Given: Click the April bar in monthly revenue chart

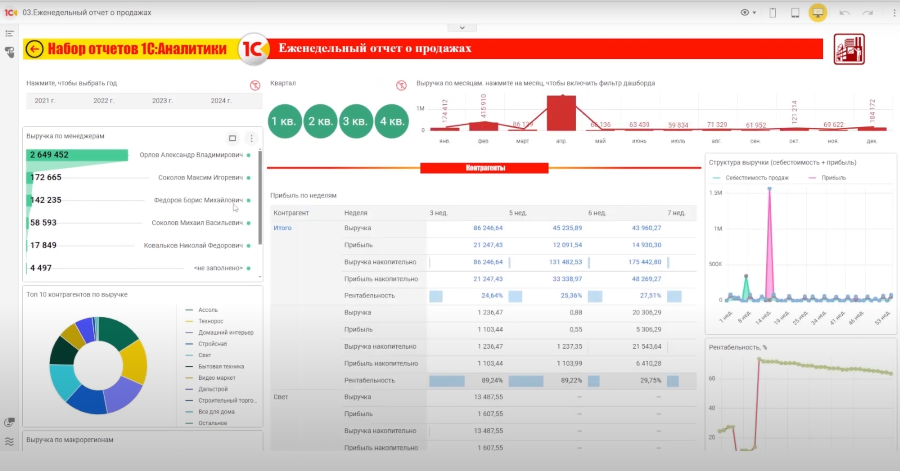Looking at the screenshot, I should (x=561, y=113).
